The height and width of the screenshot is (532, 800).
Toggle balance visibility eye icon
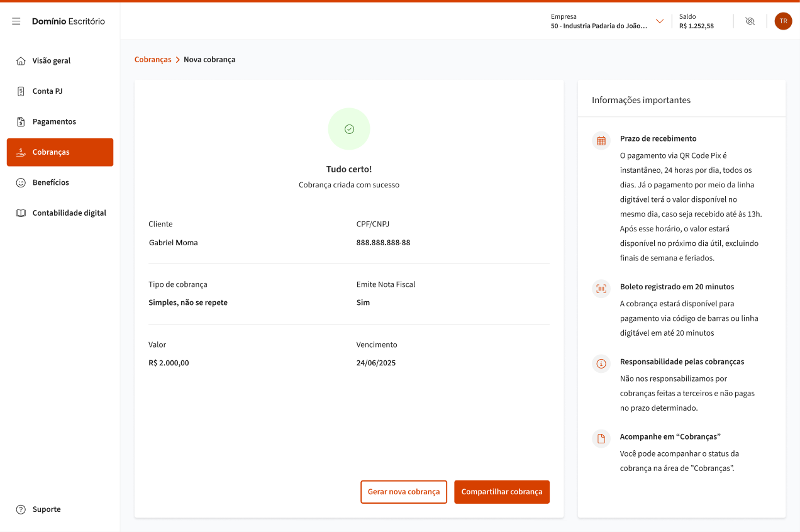(x=750, y=21)
